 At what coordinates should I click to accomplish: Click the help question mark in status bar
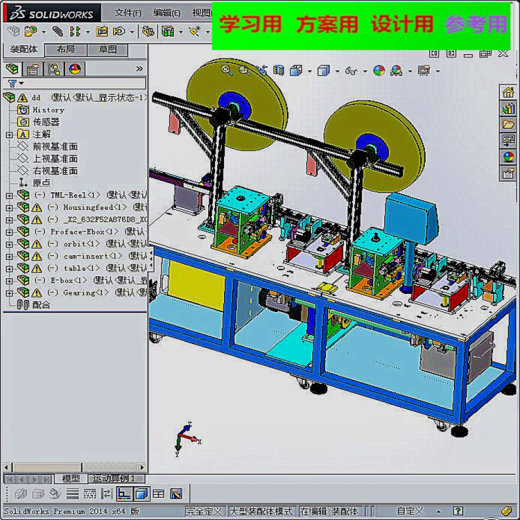click(x=458, y=511)
